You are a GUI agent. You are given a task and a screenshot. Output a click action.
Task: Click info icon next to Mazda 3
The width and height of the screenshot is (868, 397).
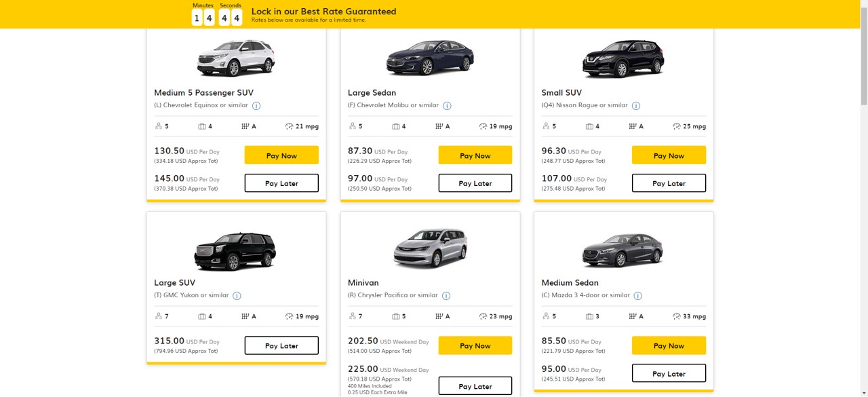[638, 296]
